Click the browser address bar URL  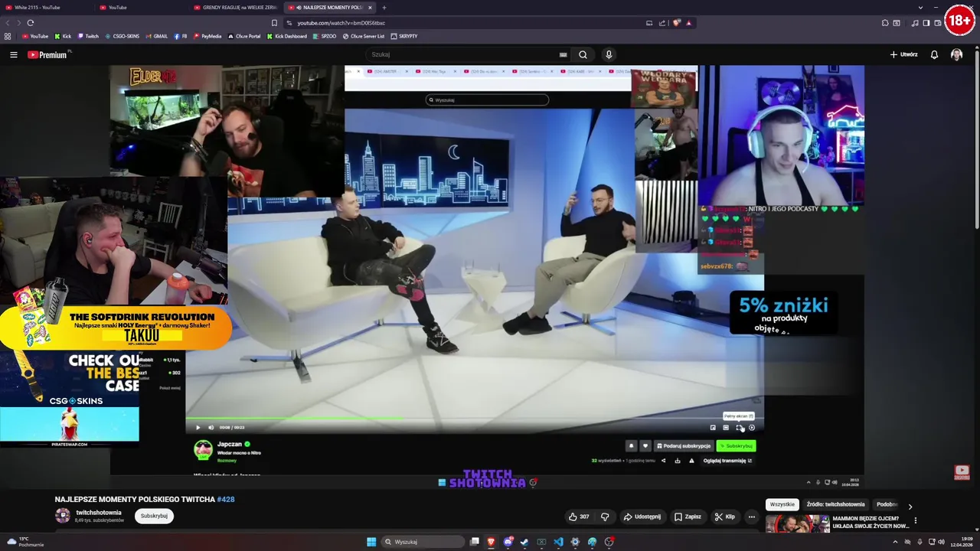(x=341, y=23)
